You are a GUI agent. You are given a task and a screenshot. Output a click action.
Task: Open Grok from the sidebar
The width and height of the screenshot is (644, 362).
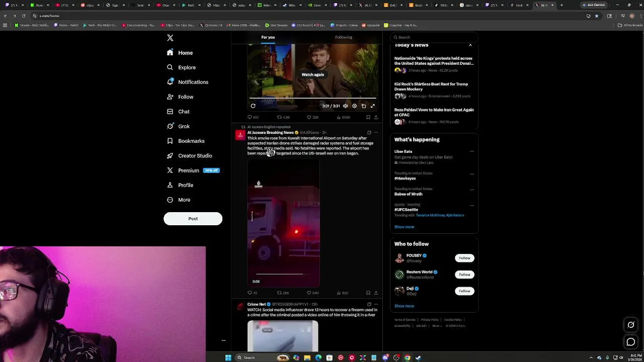(179, 126)
